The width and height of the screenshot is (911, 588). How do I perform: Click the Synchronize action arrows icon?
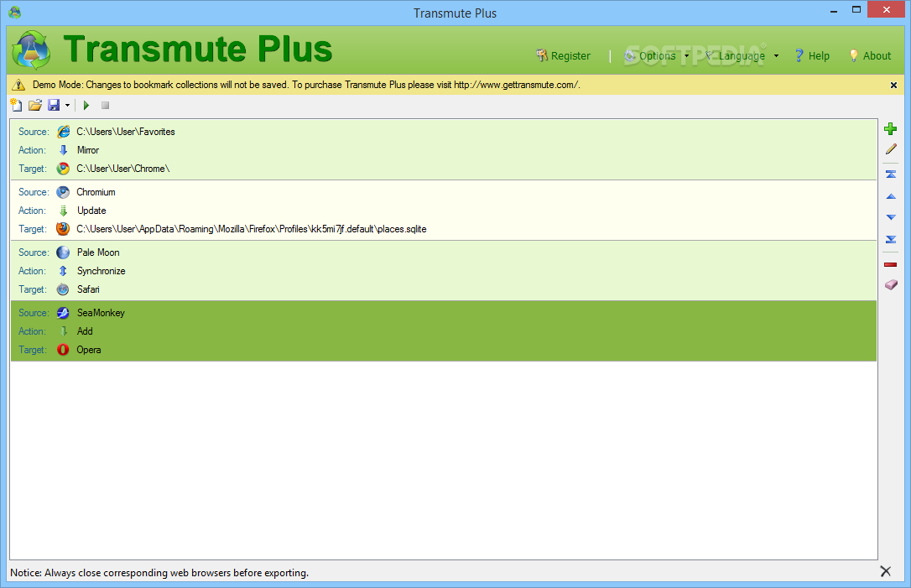click(x=63, y=271)
